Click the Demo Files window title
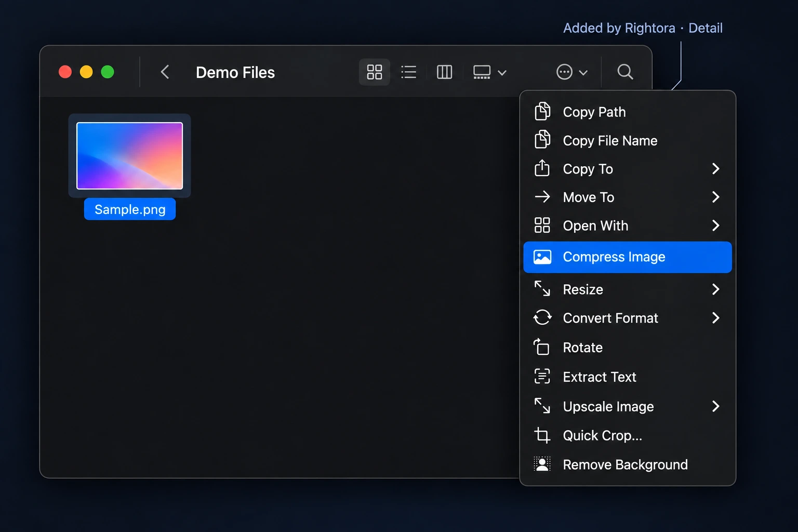The height and width of the screenshot is (532, 798). click(235, 72)
